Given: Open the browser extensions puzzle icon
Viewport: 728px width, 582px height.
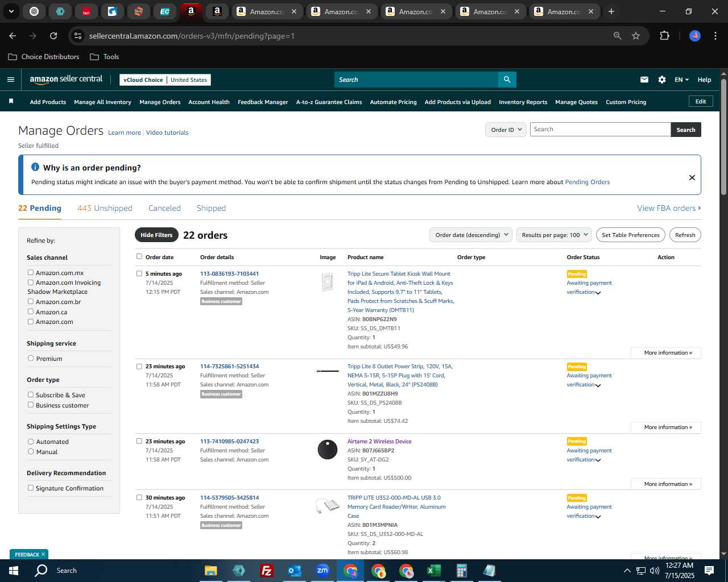Looking at the screenshot, I should point(664,36).
